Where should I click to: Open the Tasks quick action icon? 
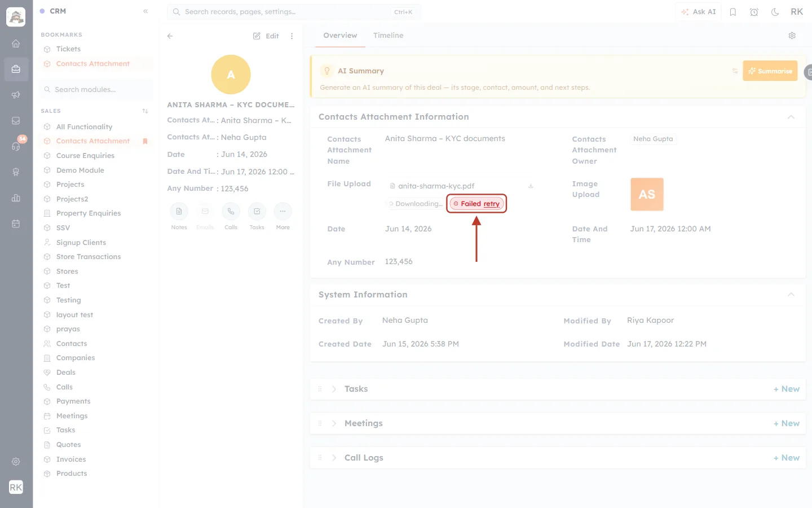(257, 211)
